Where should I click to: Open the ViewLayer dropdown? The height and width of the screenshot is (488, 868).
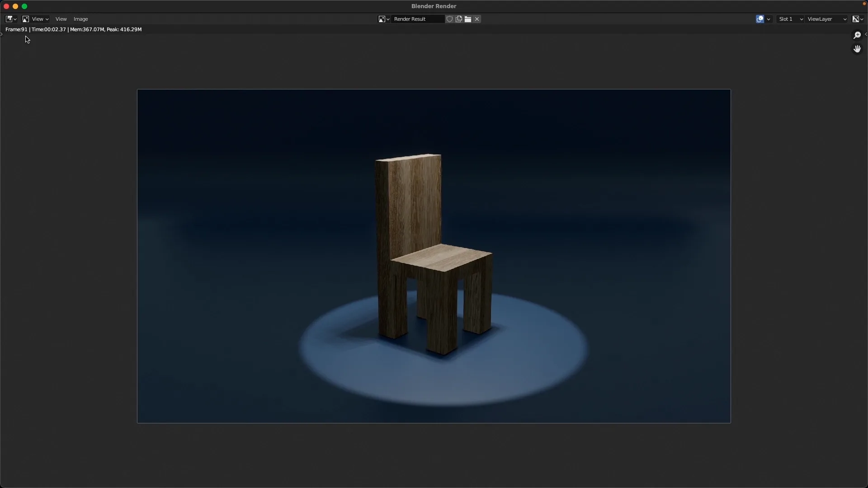tap(827, 19)
